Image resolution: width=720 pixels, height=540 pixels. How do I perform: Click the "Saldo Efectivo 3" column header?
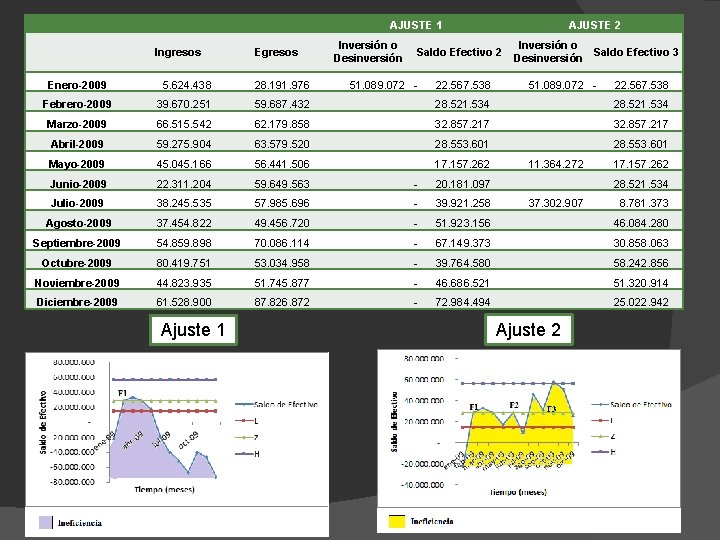coord(636,52)
